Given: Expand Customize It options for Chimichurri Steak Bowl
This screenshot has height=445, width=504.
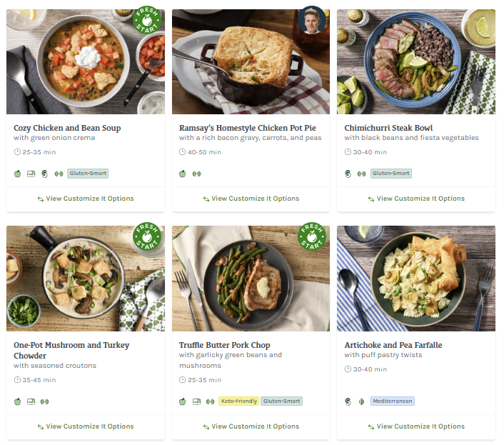Looking at the screenshot, I should click(416, 199).
